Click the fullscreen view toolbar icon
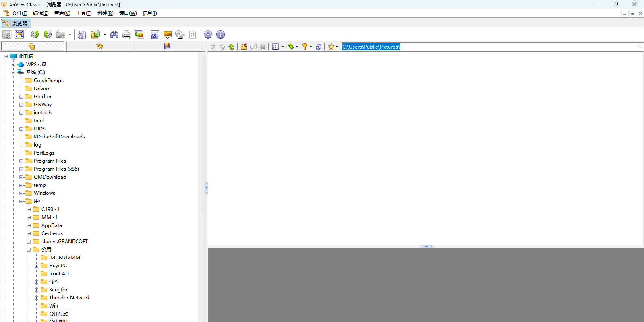 pyautogui.click(x=19, y=35)
